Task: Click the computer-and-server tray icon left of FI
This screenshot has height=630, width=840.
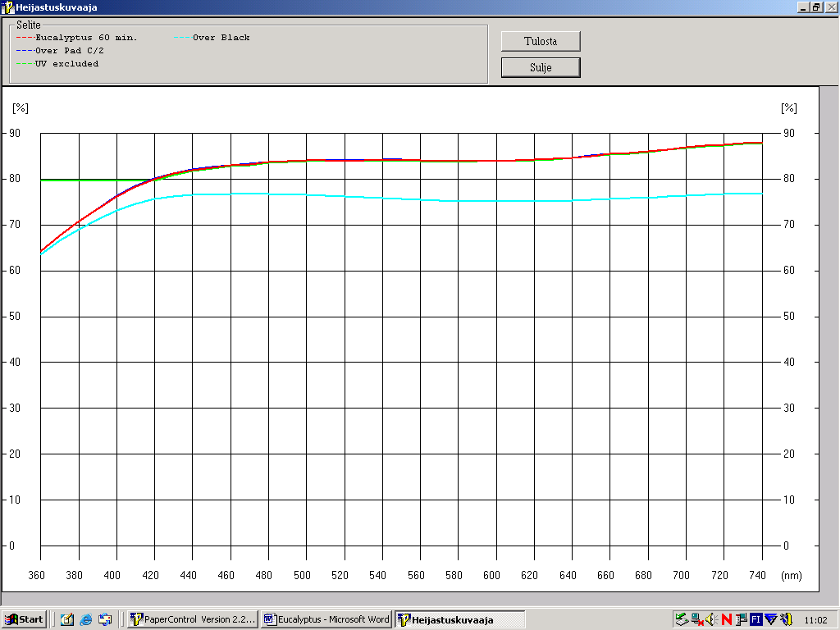Action: pos(742,619)
